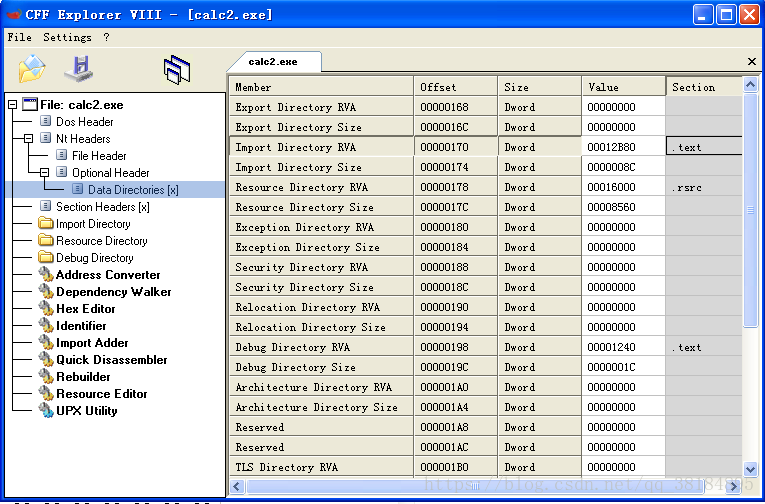Select the Section Headers [x] tree item
This screenshot has width=765, height=504.
102,206
